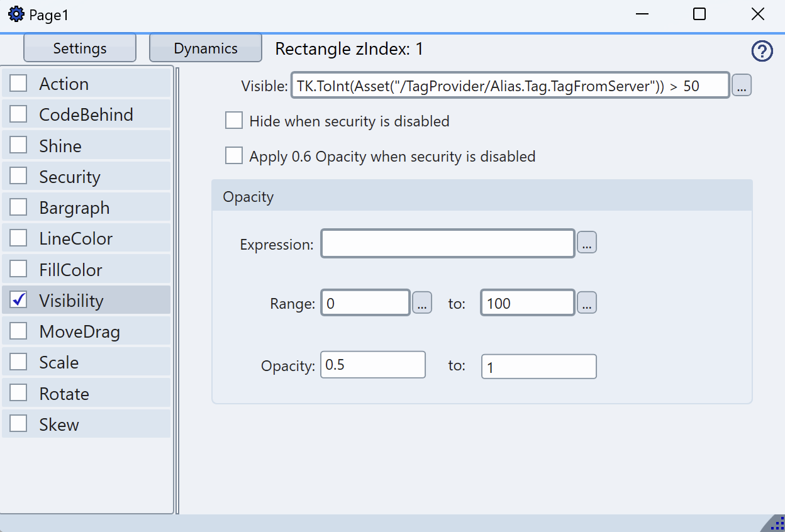785x532 pixels.
Task: Click ellipsis button next to Visible expression
Action: click(742, 86)
